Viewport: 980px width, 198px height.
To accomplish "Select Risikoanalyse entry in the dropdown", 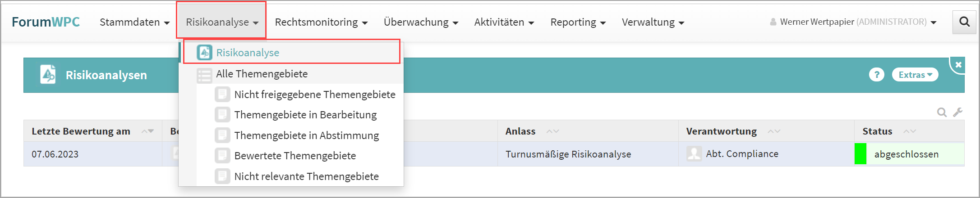I will [x=248, y=53].
